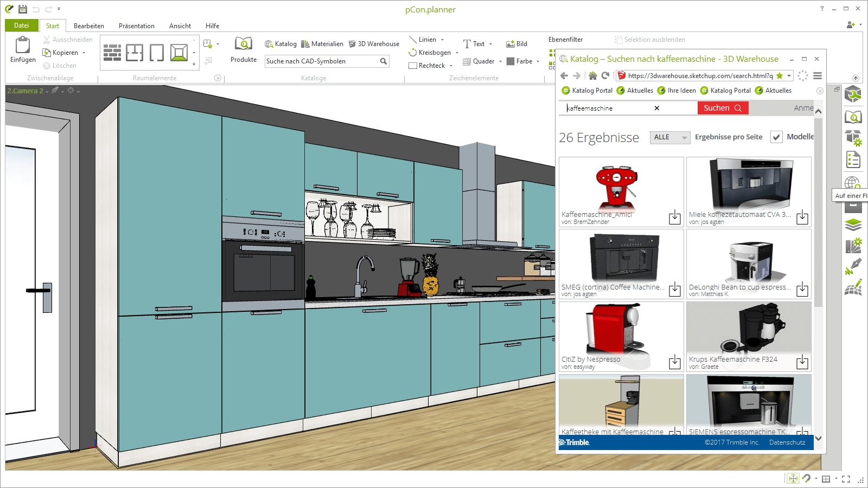Click the Farbe color swatch
The image size is (868, 488).
click(x=510, y=61)
